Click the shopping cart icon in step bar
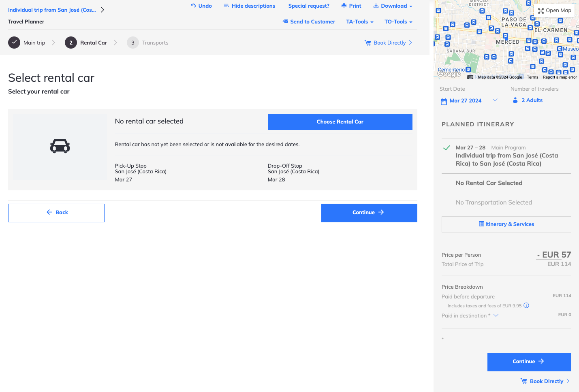579x392 pixels. (368, 43)
